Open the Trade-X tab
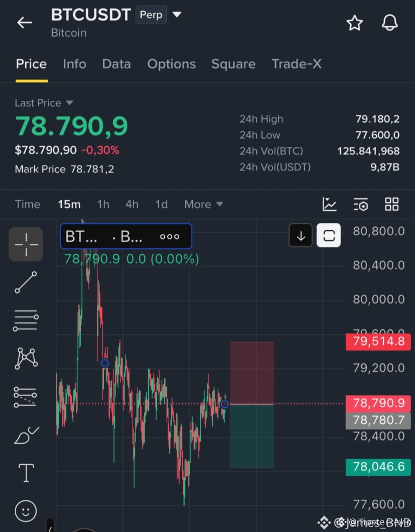Screen dimensions: 415x532 coord(297,64)
